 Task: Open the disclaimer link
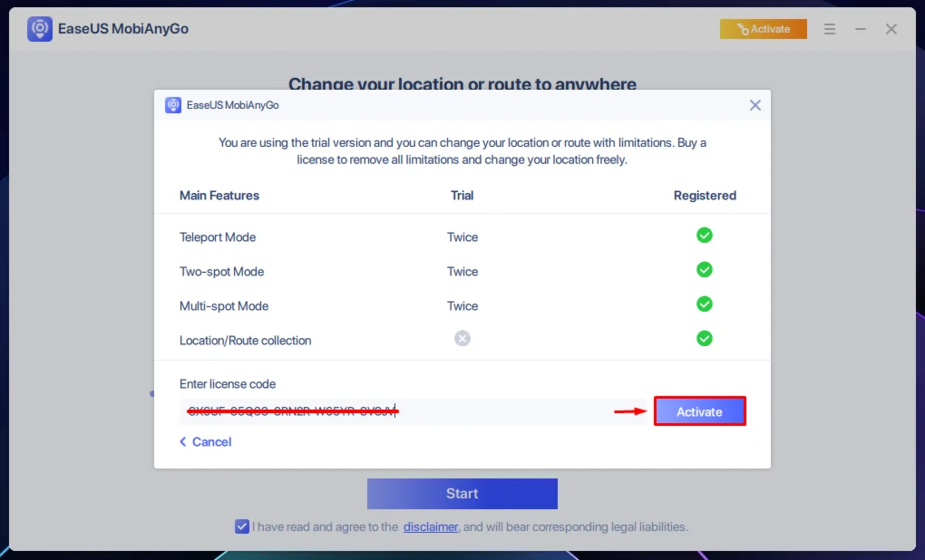pos(431,526)
